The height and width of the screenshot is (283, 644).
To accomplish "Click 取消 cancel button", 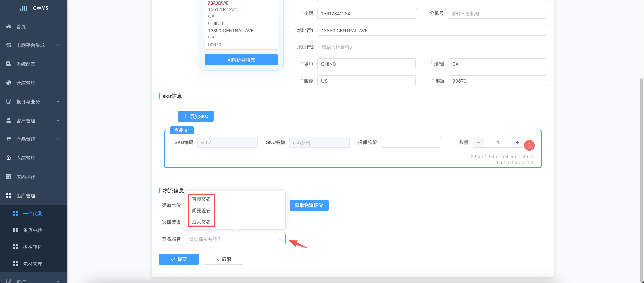I will coord(223,259).
